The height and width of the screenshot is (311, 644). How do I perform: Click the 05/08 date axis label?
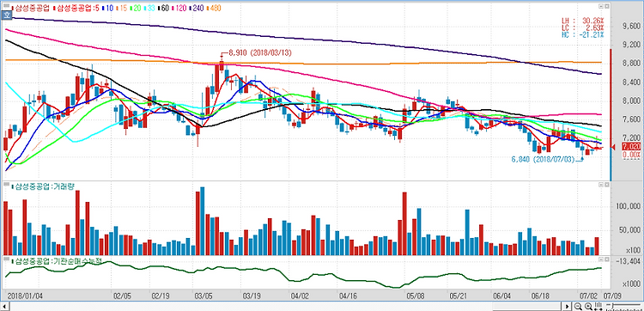coord(416,296)
